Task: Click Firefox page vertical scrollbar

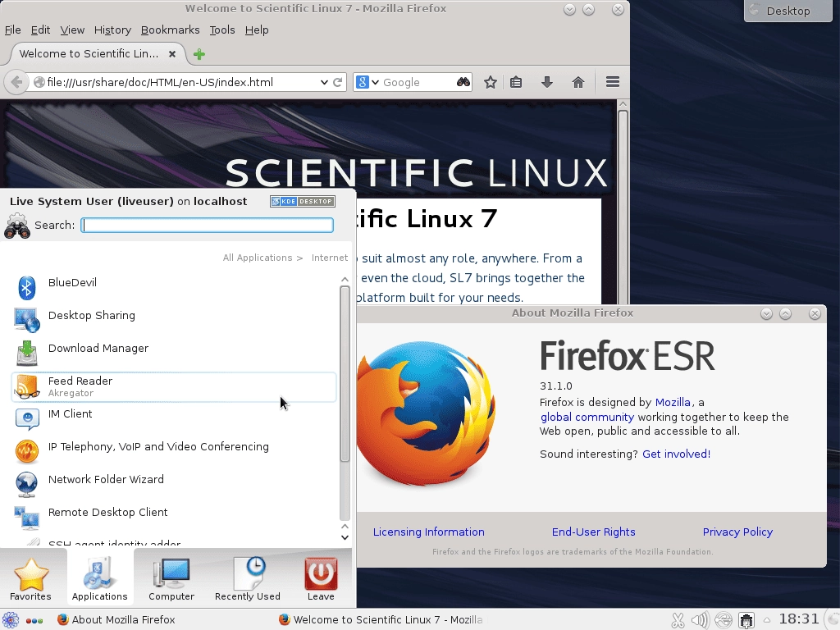Action: coord(623,206)
